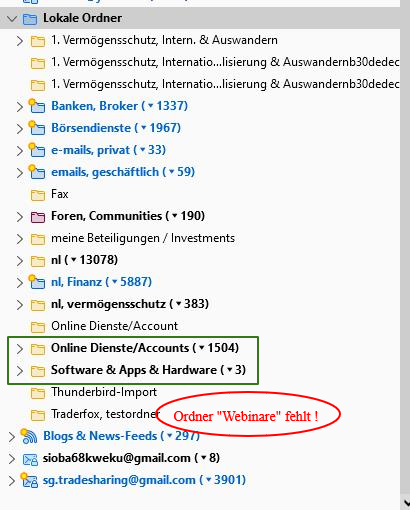The image size is (410, 510).
Task: Open e-mails, privat (33) folder
Action: (x=108, y=150)
